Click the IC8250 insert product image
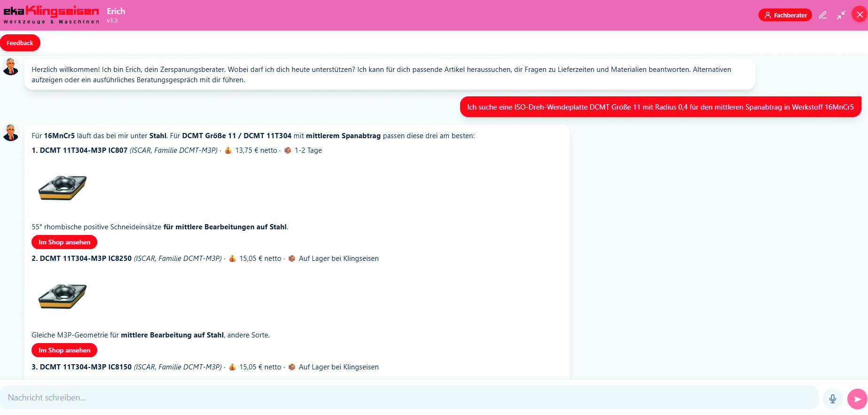 63,296
